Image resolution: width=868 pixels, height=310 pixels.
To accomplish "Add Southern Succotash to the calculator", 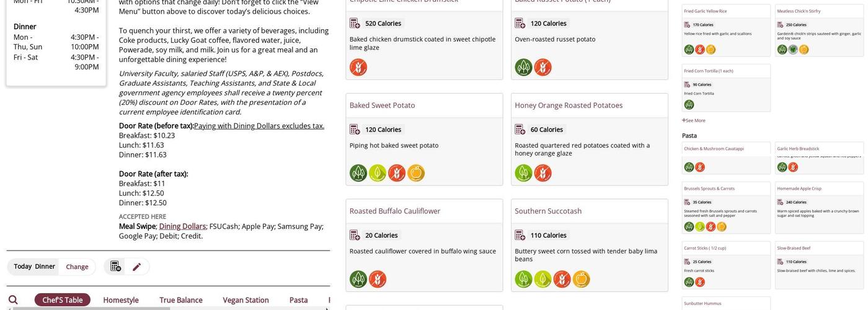I will pos(520,236).
